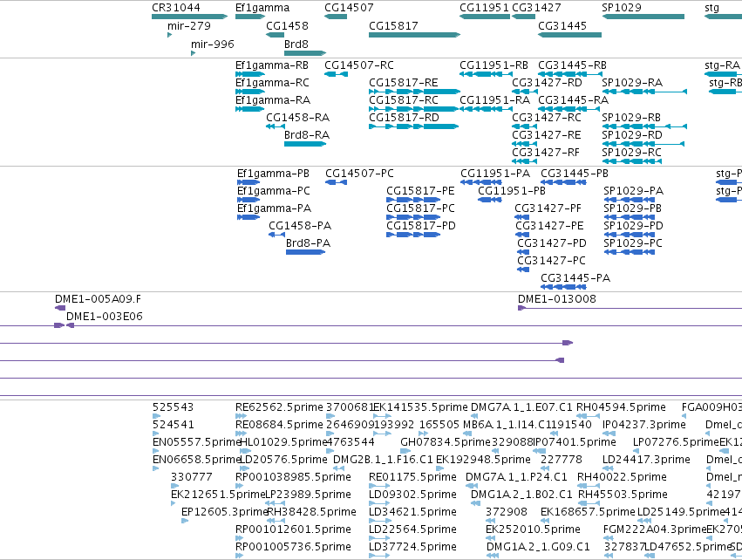The image size is (742, 560).
Task: Click the CG15817-RE transcript glyph
Action: point(414,92)
